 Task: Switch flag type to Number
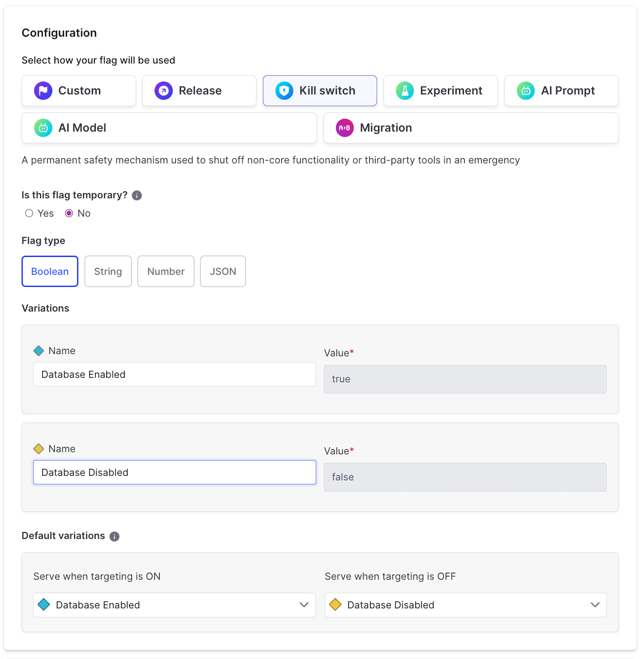coord(166,272)
